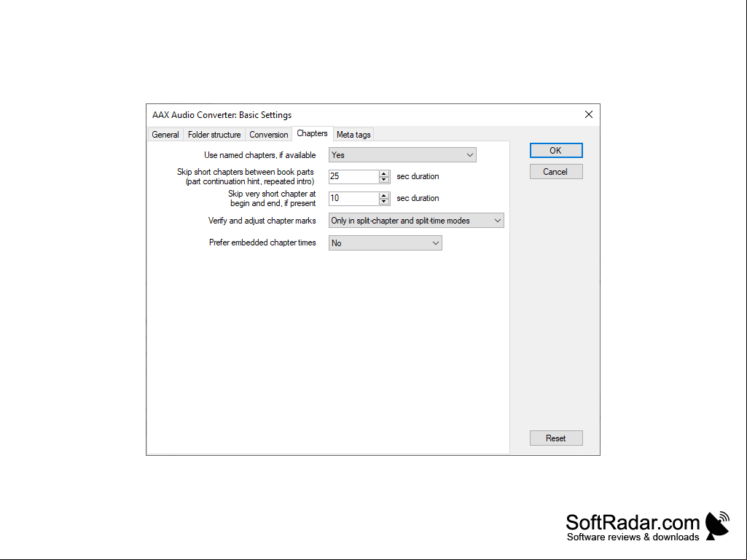Image resolution: width=747 pixels, height=560 pixels.
Task: Expand the Use named chapters dropdown
Action: click(402, 155)
